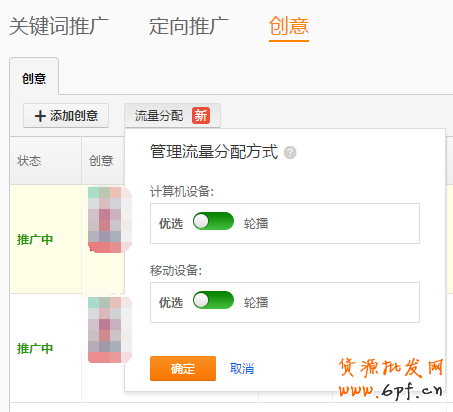This screenshot has height=412, width=453.
Task: Click the 添加创意 button
Action: pos(66,116)
